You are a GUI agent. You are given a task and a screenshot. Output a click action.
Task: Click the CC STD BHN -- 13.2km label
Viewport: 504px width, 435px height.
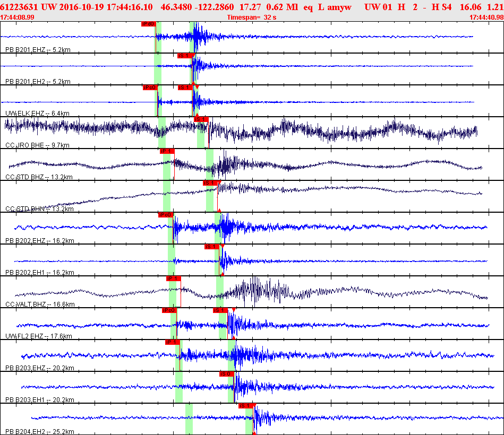click(x=39, y=208)
